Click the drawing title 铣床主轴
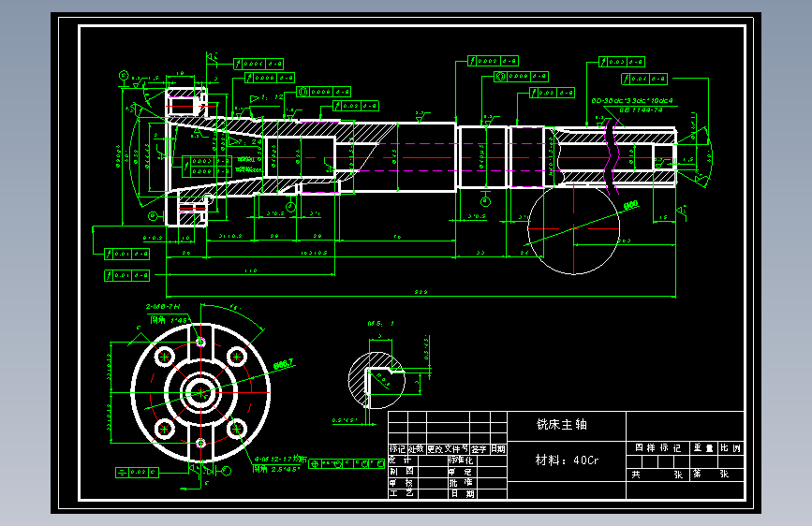Viewport: 812px width, 526px height. [x=561, y=425]
